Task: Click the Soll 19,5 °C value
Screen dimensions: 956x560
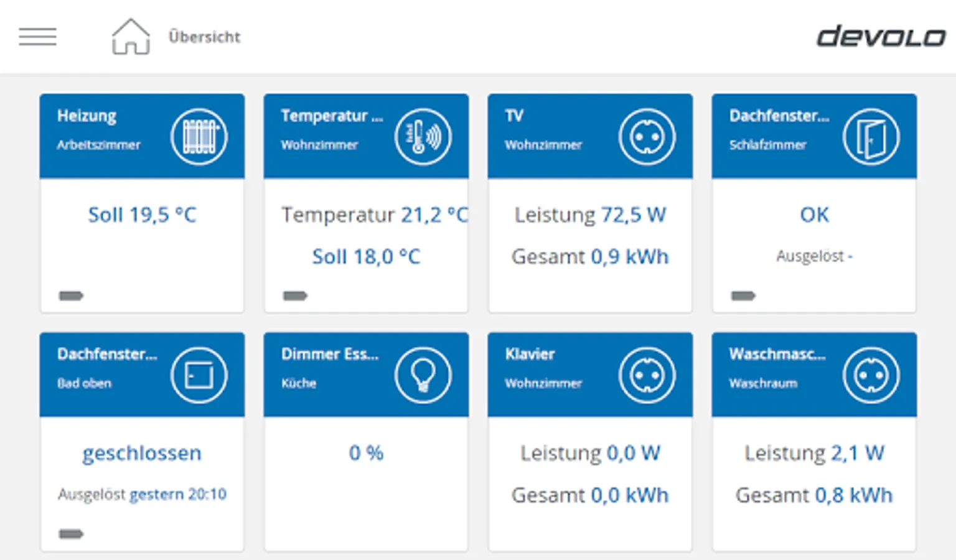Action: (142, 215)
